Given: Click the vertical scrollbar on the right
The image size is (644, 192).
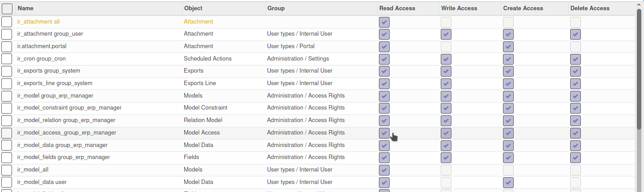Looking at the screenshot, I should [x=640, y=89].
